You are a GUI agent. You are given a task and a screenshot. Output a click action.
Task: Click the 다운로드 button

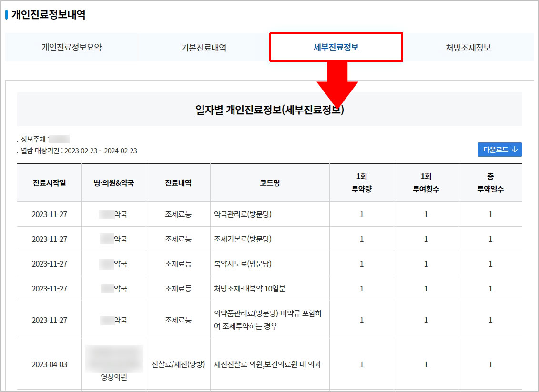(x=499, y=149)
